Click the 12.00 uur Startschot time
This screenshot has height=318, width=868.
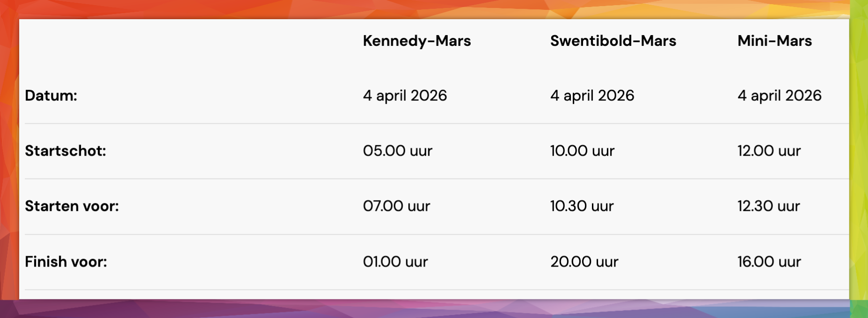coord(769,151)
